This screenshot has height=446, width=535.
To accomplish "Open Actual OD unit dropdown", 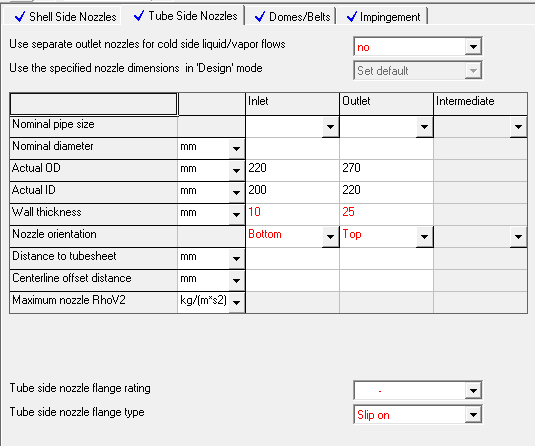I will point(236,171).
